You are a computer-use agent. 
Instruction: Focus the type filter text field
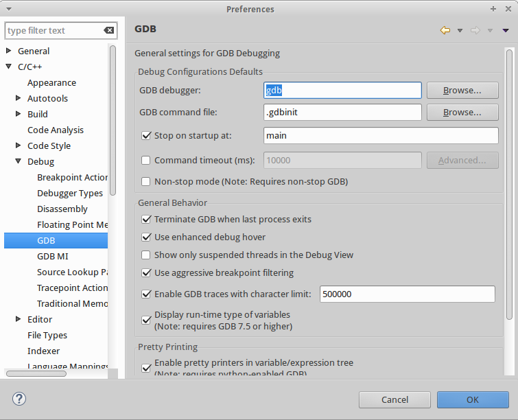click(x=54, y=30)
